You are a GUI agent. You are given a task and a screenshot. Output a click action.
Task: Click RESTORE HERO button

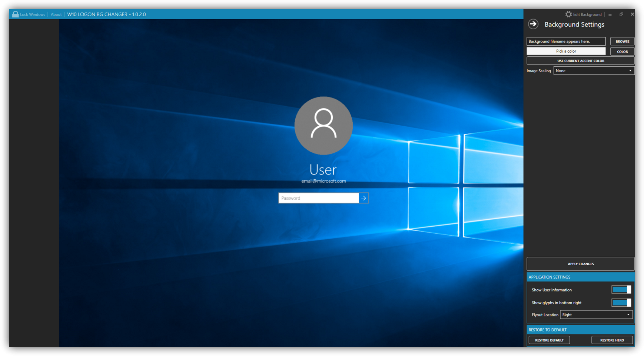[x=612, y=340]
